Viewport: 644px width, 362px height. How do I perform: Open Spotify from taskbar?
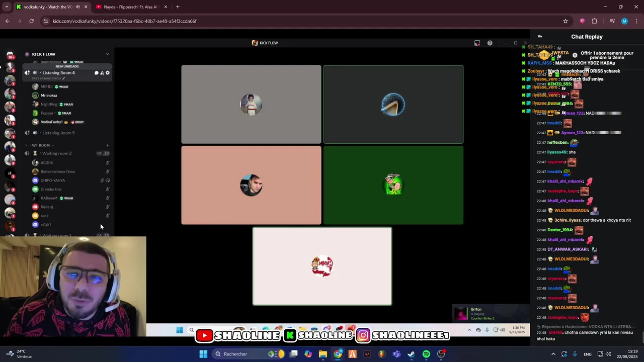[x=426, y=354]
